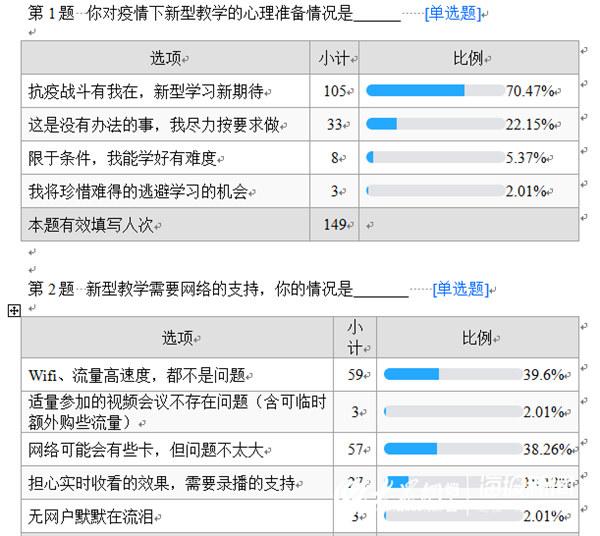This screenshot has height=536, width=600.
Task: Click the cell 我将珍惜难得的逃避学习的机会
Action: 165,191
